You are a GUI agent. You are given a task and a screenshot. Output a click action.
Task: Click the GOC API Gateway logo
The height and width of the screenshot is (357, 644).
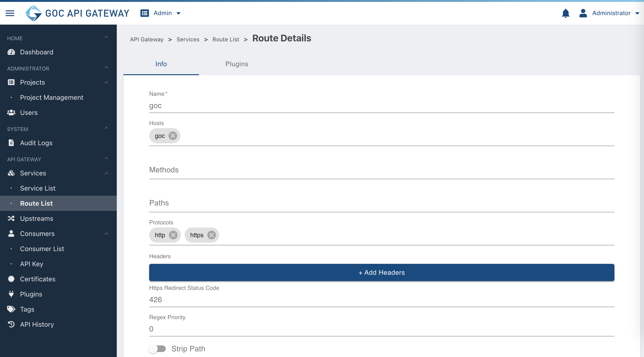tap(77, 13)
